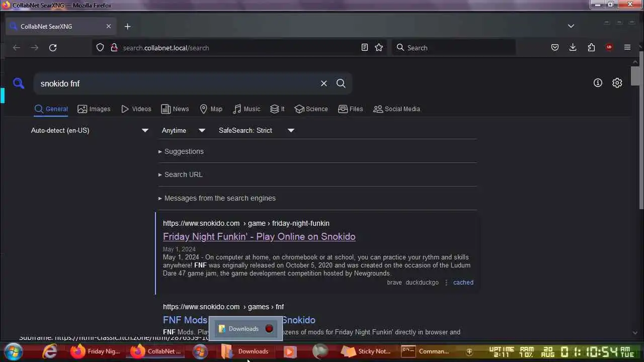Reload the page in Firefox

tap(53, 48)
